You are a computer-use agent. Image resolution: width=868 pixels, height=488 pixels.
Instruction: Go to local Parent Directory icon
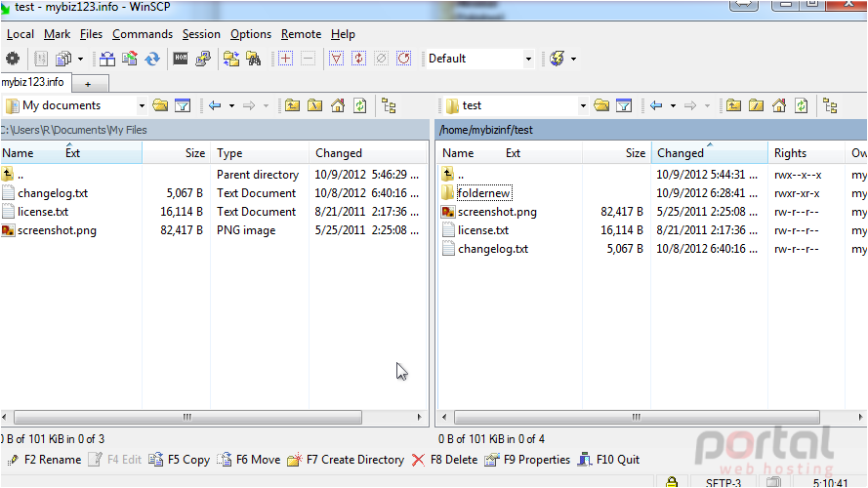pos(292,105)
